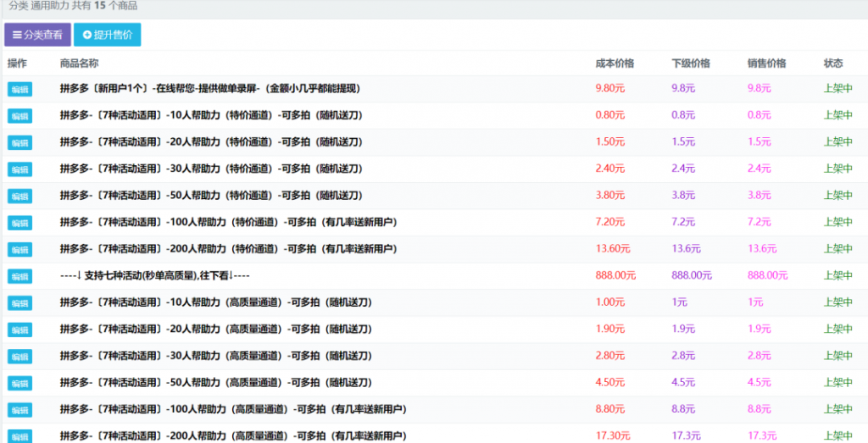Edit the 10人帮助力 特价通道 product

click(x=20, y=116)
